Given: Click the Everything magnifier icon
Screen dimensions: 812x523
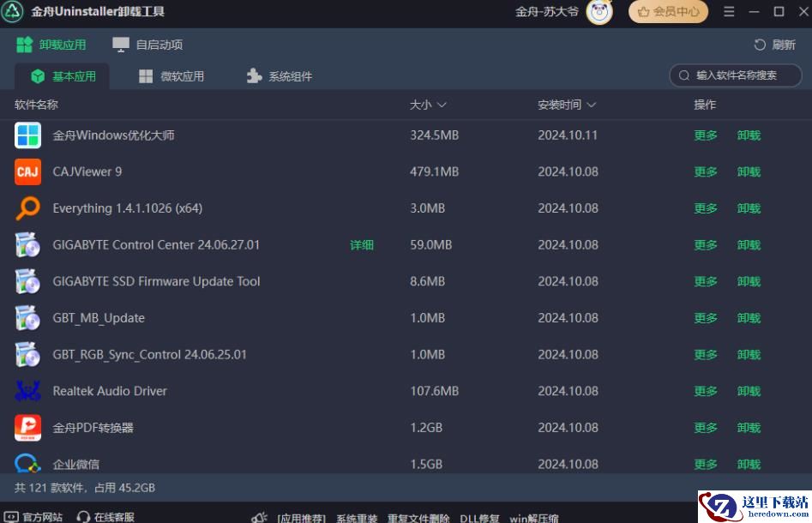Looking at the screenshot, I should coord(27,208).
